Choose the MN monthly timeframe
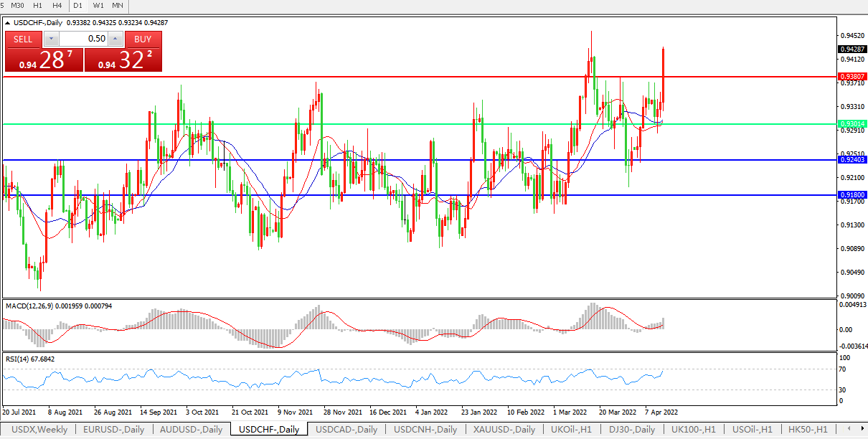 click(x=118, y=6)
